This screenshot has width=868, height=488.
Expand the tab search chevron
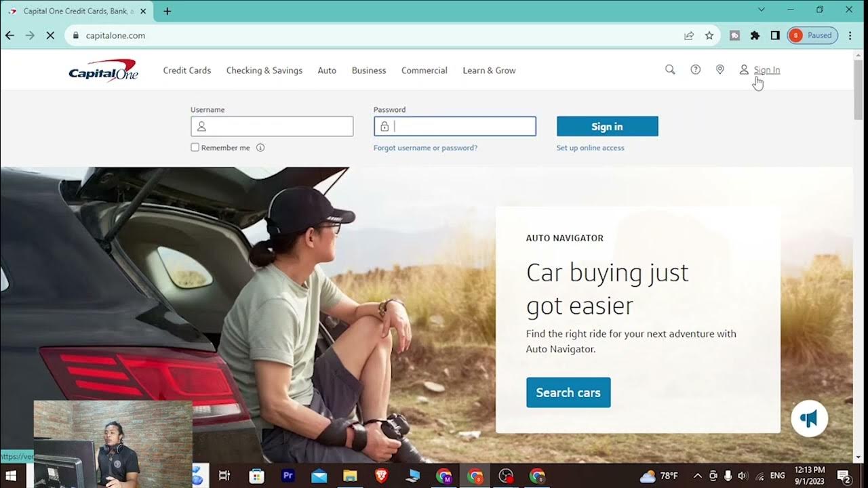[x=761, y=9]
